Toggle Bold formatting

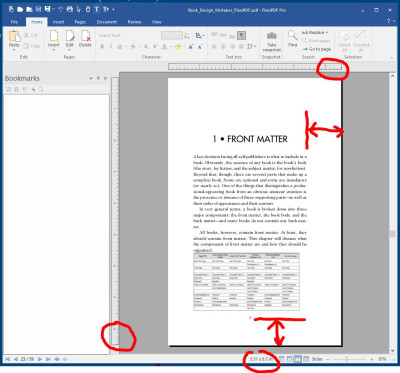[102, 47]
